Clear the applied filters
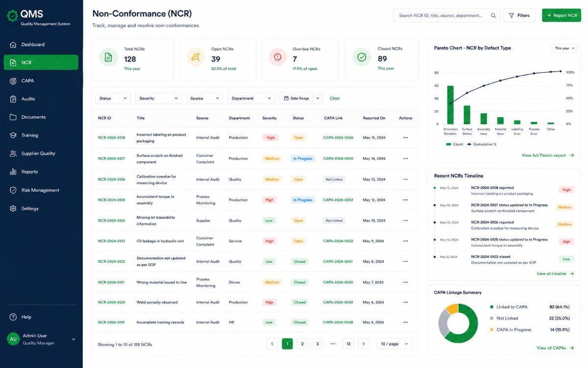This screenshot has height=368, width=588. (x=335, y=98)
